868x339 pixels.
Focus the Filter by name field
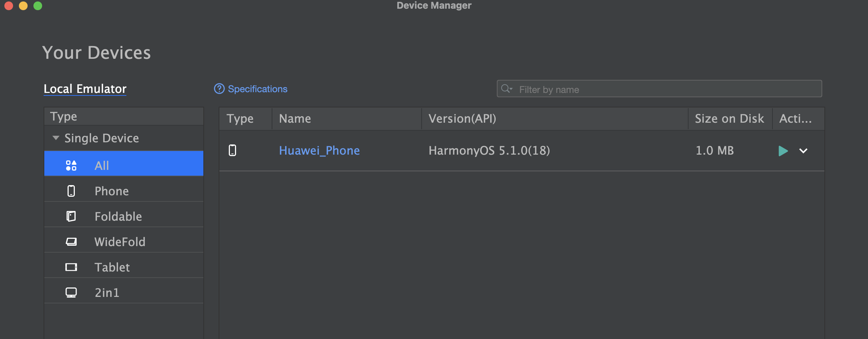click(x=665, y=89)
